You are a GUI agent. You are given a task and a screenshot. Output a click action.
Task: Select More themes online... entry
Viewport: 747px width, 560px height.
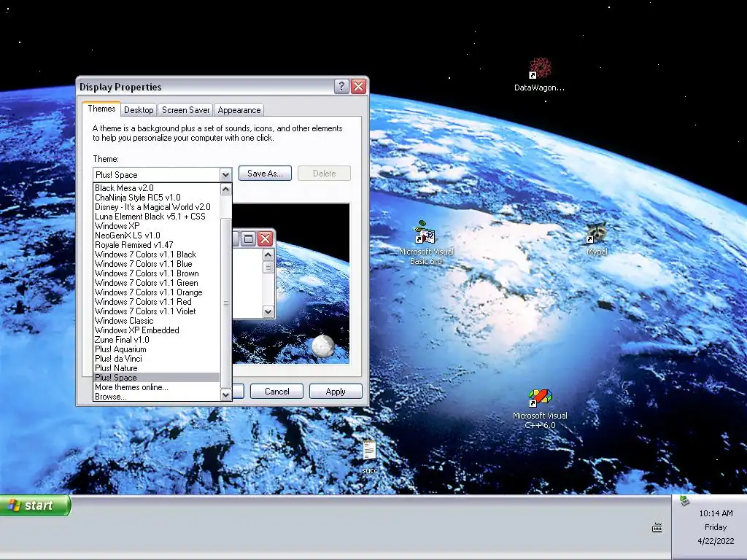157,387
